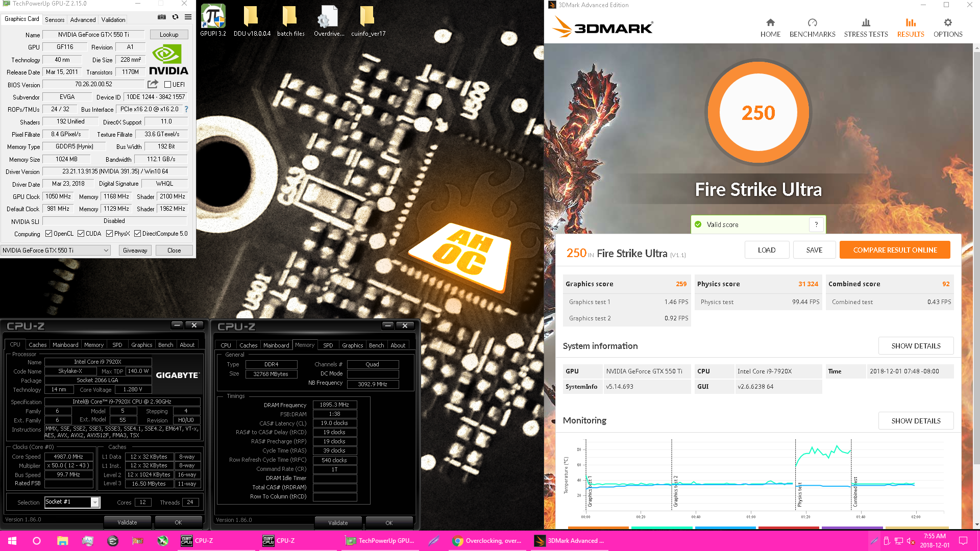Open 3DMark BENCHMARKS section
The height and width of the screenshot is (551, 980).
click(812, 28)
